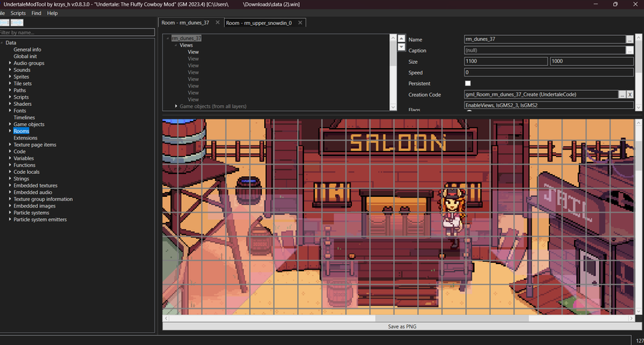This screenshot has width=644, height=345.
Task: Expand the Game objects node in Data tree
Action: 10,125
